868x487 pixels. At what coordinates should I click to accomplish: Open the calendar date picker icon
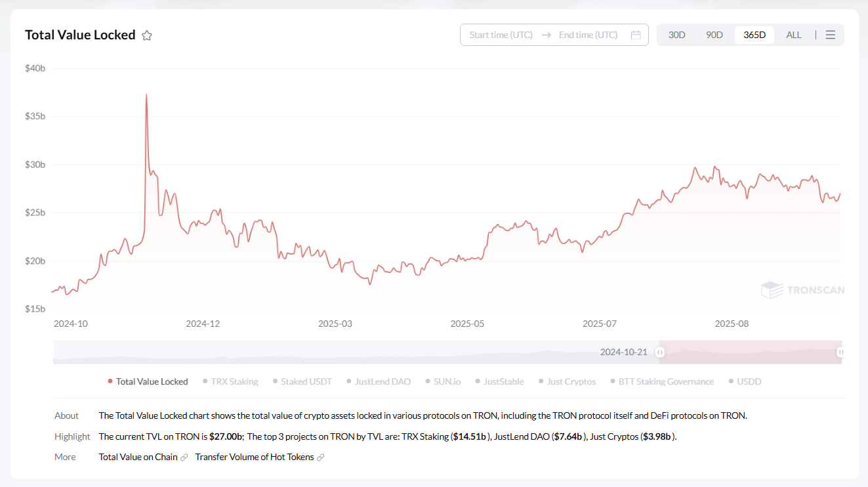click(x=635, y=35)
